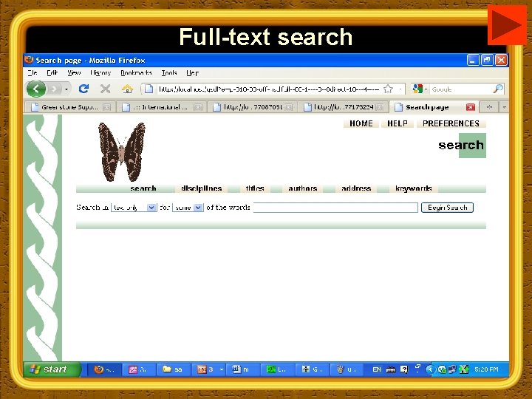Open a new tab with plus button
The image size is (532, 399).
[x=489, y=107]
